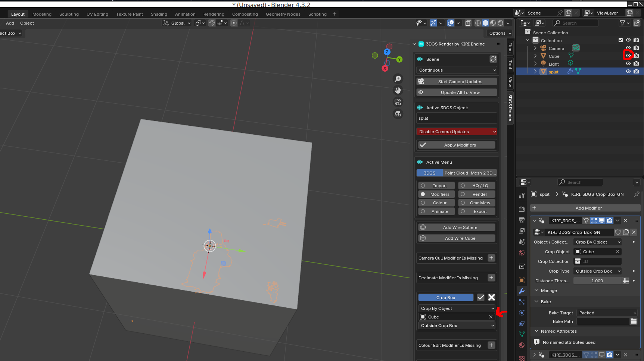Open the Continuous update mode dropdown
Screen dimensions: 644x361
coord(456,70)
